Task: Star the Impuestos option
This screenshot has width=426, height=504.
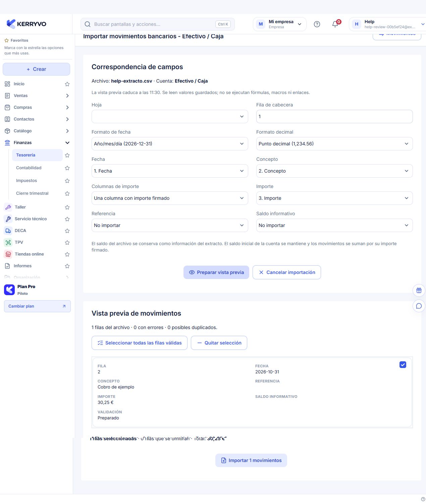Action: [67, 181]
